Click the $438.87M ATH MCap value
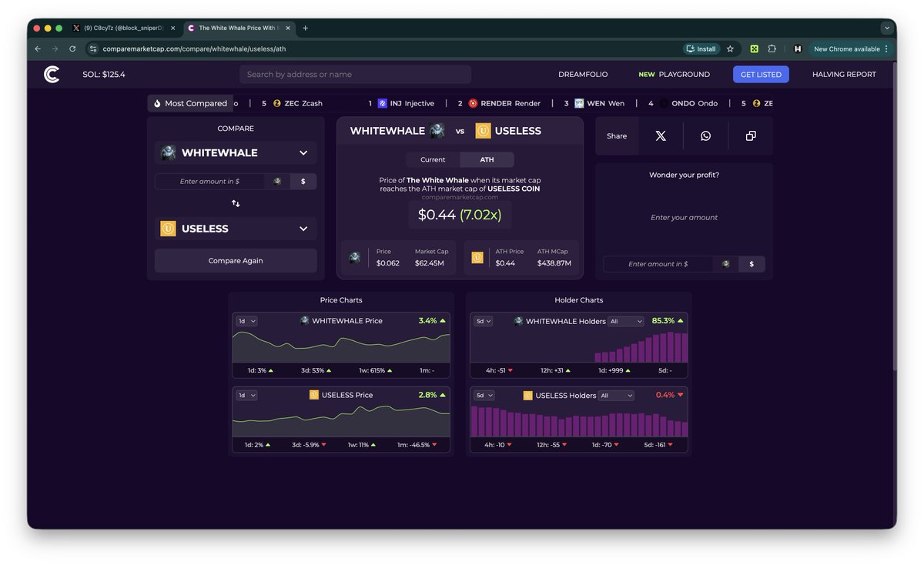 pyautogui.click(x=554, y=263)
